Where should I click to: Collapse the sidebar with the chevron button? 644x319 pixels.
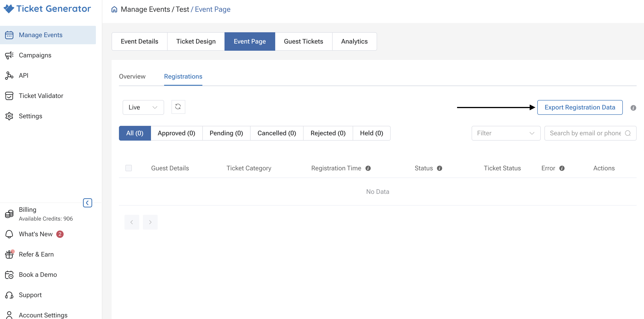tap(88, 203)
